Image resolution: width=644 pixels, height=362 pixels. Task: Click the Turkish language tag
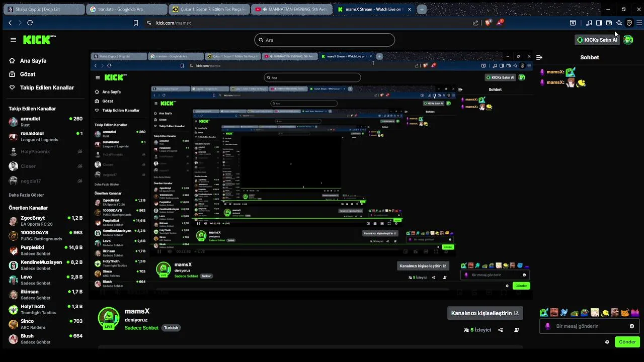(x=171, y=328)
